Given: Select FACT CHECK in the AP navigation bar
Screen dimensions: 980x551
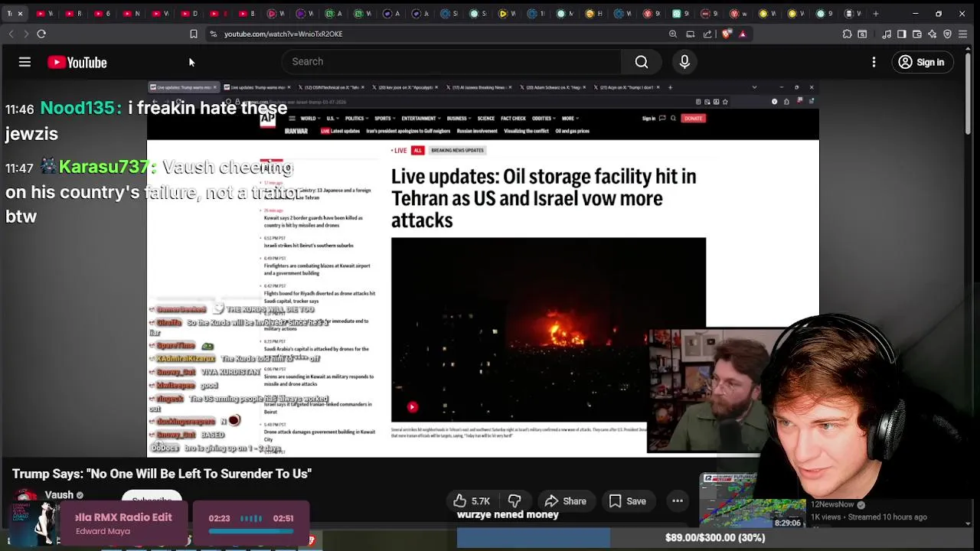Looking at the screenshot, I should coord(513,119).
